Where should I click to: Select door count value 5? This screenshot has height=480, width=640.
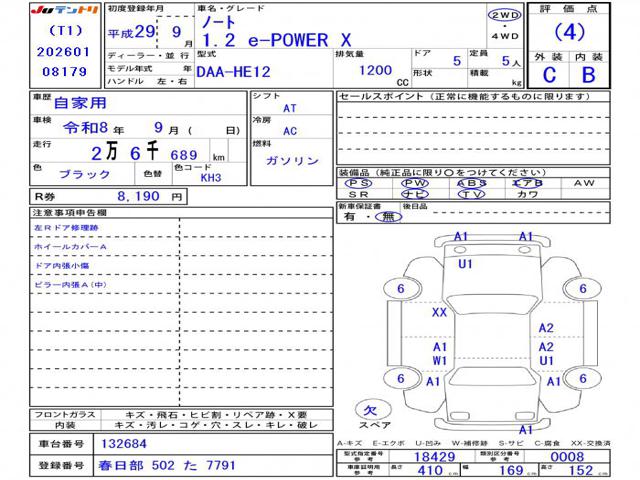(x=457, y=61)
